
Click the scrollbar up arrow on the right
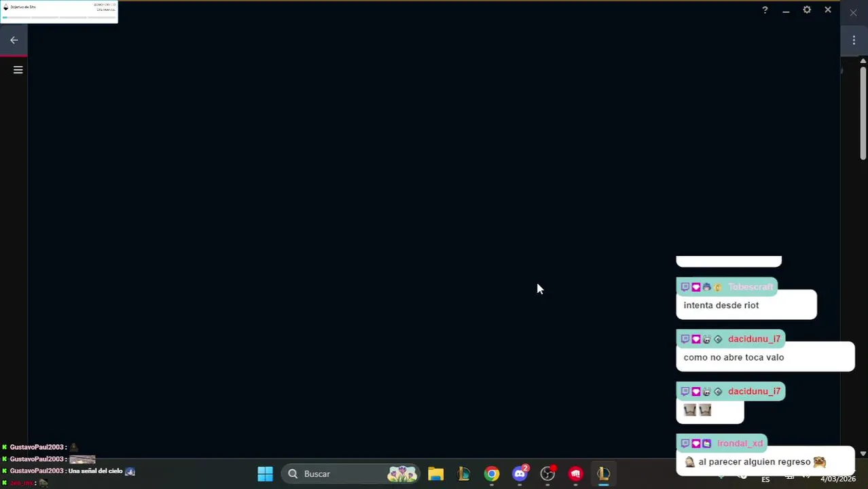click(863, 61)
